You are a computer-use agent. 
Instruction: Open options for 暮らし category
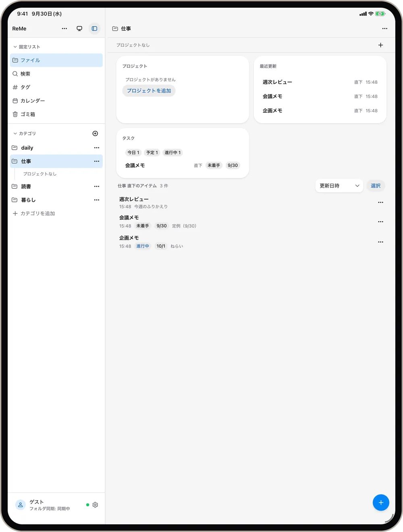(x=97, y=200)
